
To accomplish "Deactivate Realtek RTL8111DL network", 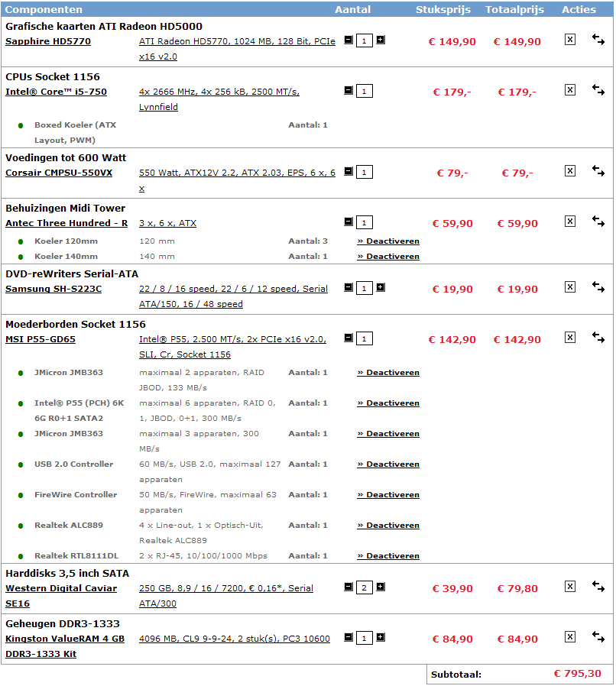I will coord(388,556).
